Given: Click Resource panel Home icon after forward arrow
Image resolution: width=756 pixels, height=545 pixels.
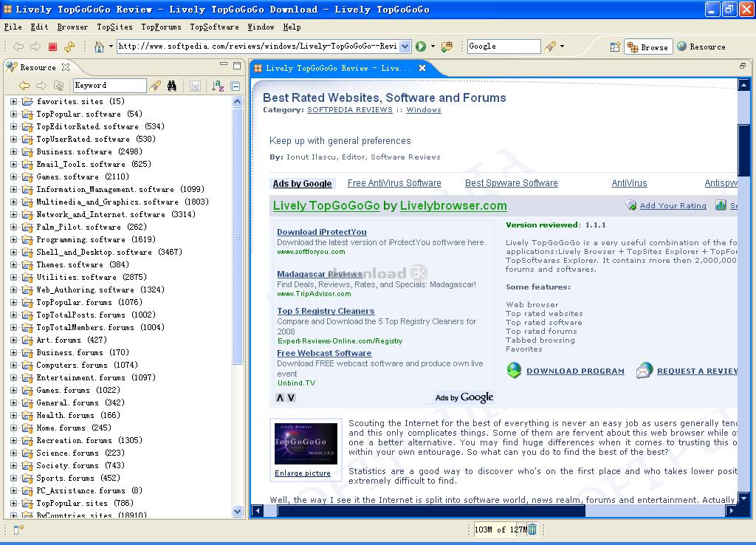Looking at the screenshot, I should point(58,86).
